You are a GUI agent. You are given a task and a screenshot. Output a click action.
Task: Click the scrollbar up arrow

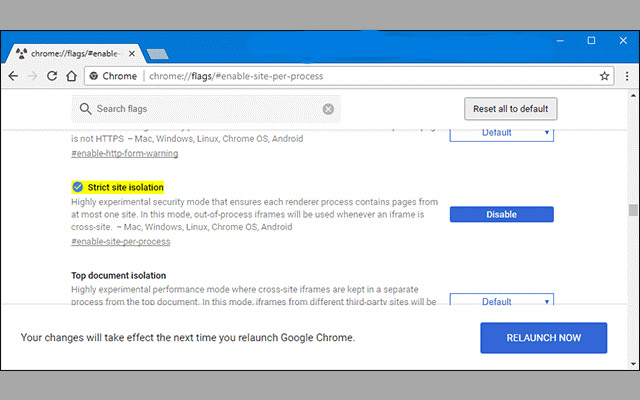point(633,96)
